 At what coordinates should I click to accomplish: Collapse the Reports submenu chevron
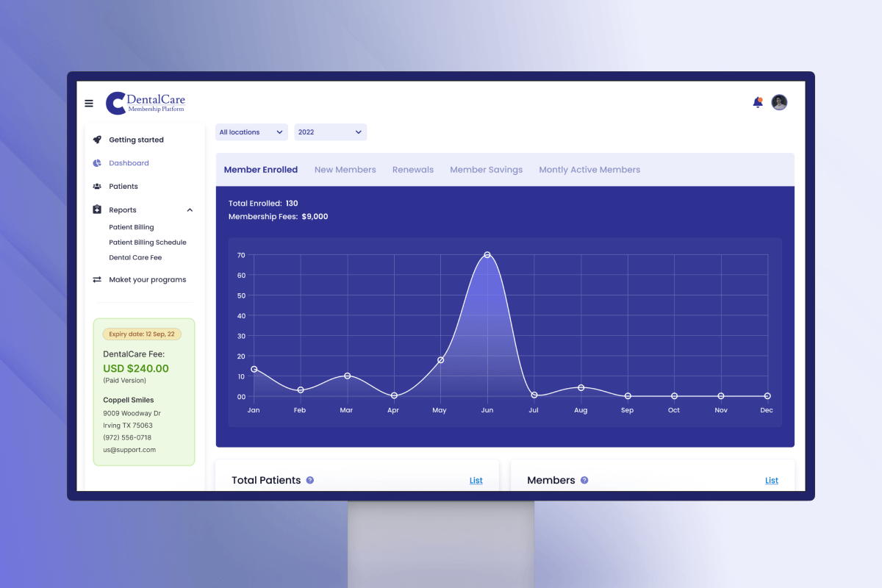pos(190,210)
